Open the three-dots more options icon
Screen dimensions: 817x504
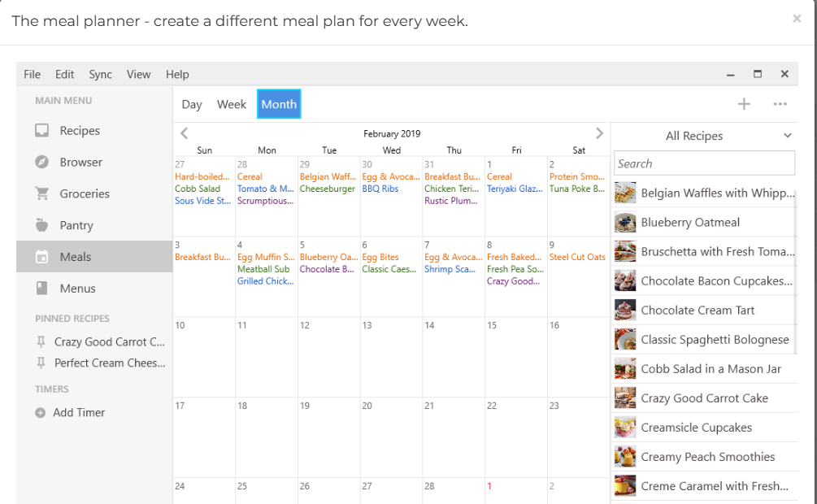pyautogui.click(x=780, y=104)
